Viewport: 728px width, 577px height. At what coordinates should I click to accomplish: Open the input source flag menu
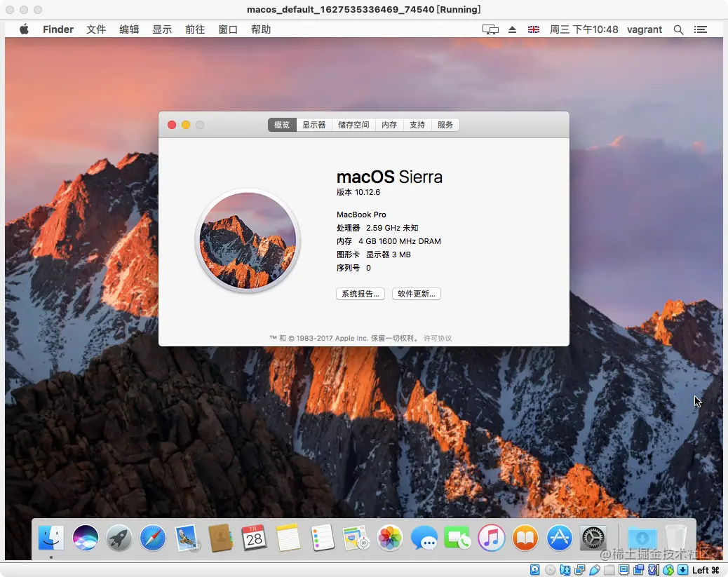pos(534,29)
